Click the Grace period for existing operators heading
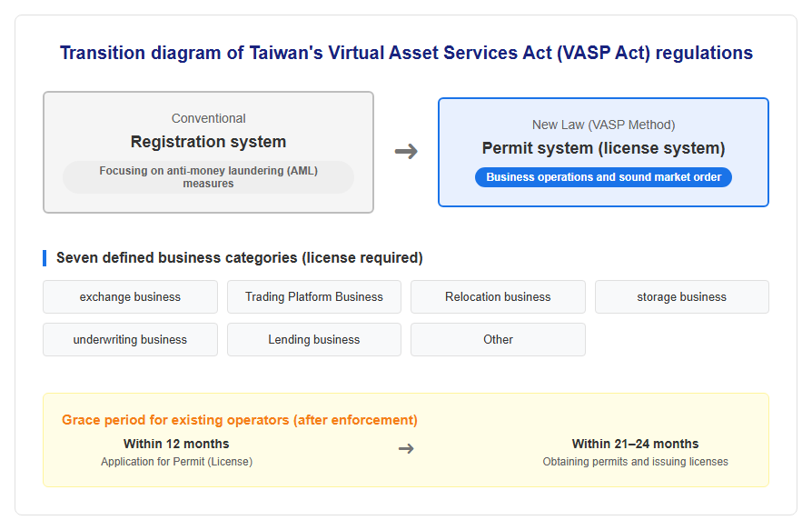Screen dimensions: 812x530 [x=239, y=420]
